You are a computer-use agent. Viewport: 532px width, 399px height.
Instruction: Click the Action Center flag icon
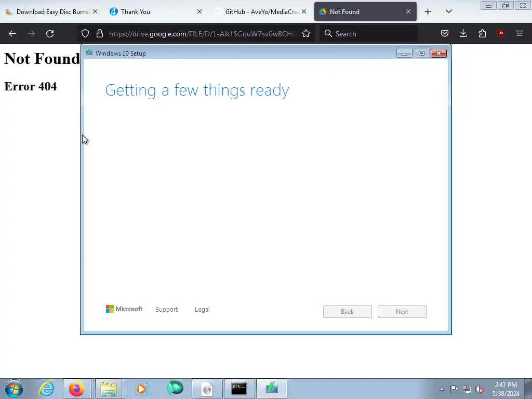pyautogui.click(x=454, y=389)
